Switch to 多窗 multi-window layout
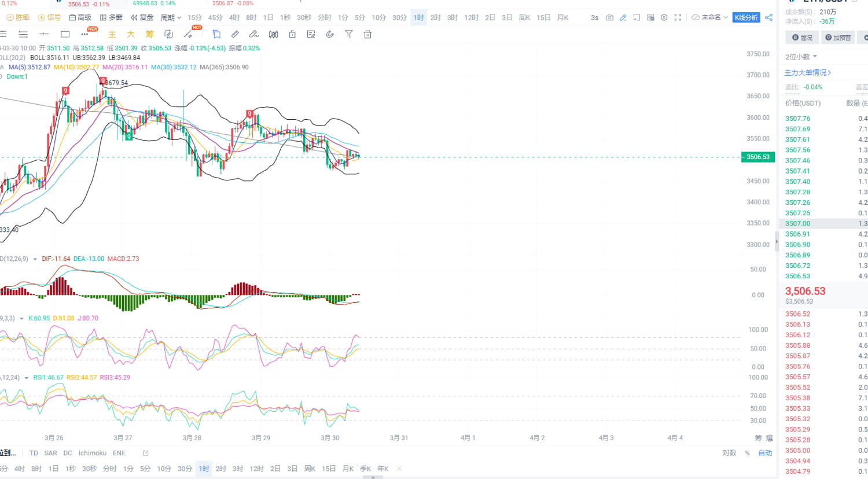Image resolution: width=868 pixels, height=479 pixels. tap(111, 17)
